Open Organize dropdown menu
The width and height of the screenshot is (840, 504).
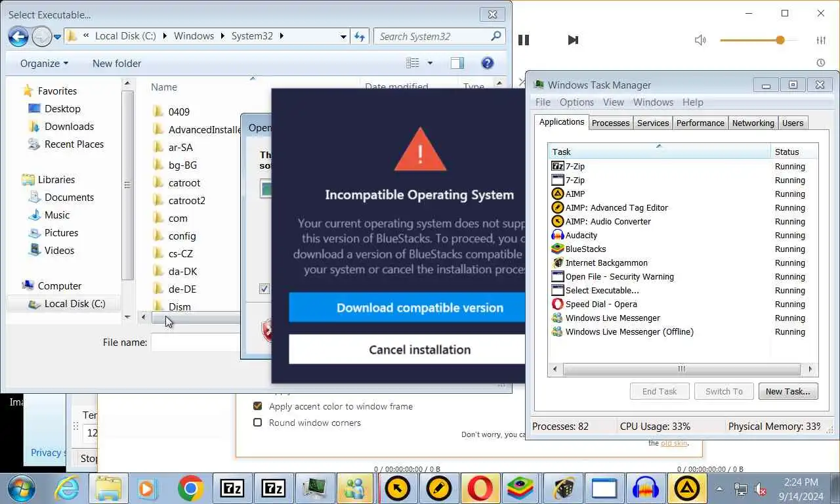44,64
